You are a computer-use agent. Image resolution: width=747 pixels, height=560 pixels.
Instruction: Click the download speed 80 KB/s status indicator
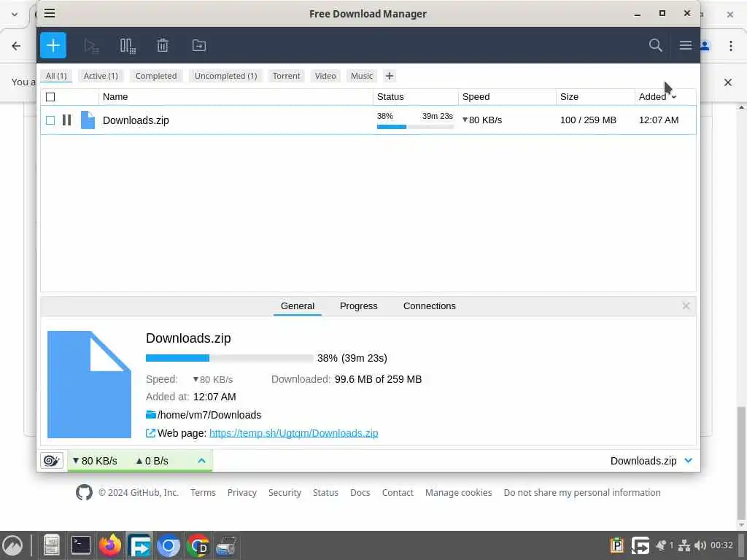point(95,461)
